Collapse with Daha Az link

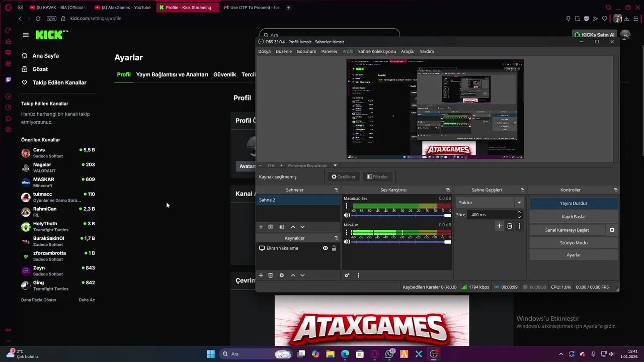[87, 300]
